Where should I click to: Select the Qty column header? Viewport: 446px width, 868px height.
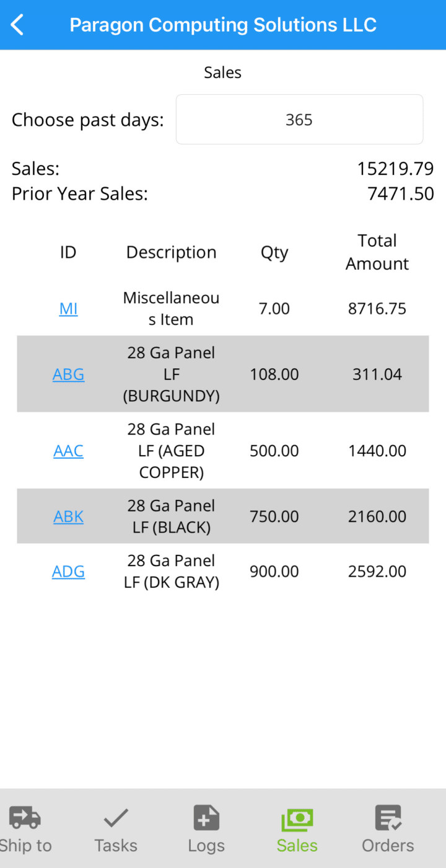click(x=274, y=252)
